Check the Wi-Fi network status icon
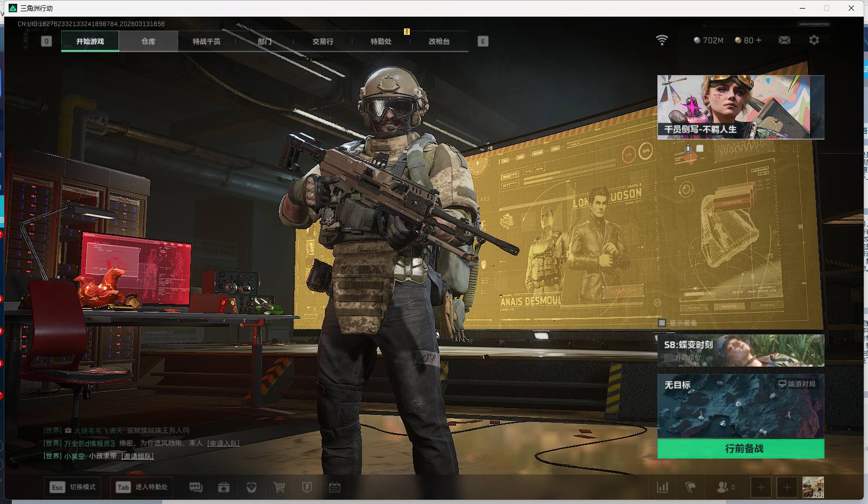868x504 pixels. coord(662,40)
